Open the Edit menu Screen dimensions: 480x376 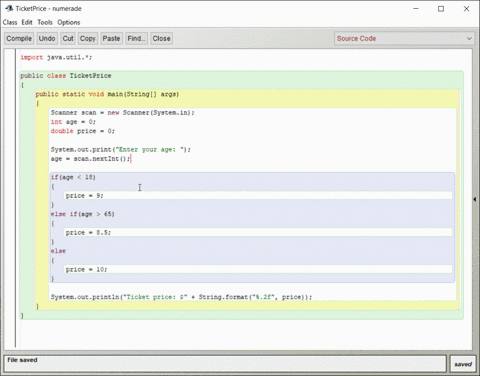click(x=27, y=22)
